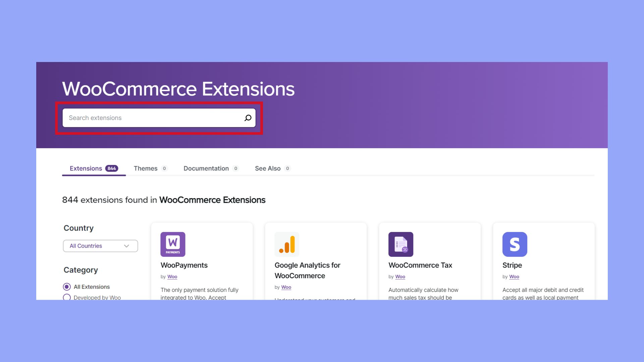Follow the Woo link under WooCommerce Tax
This screenshot has height=362, width=644.
coord(400,277)
